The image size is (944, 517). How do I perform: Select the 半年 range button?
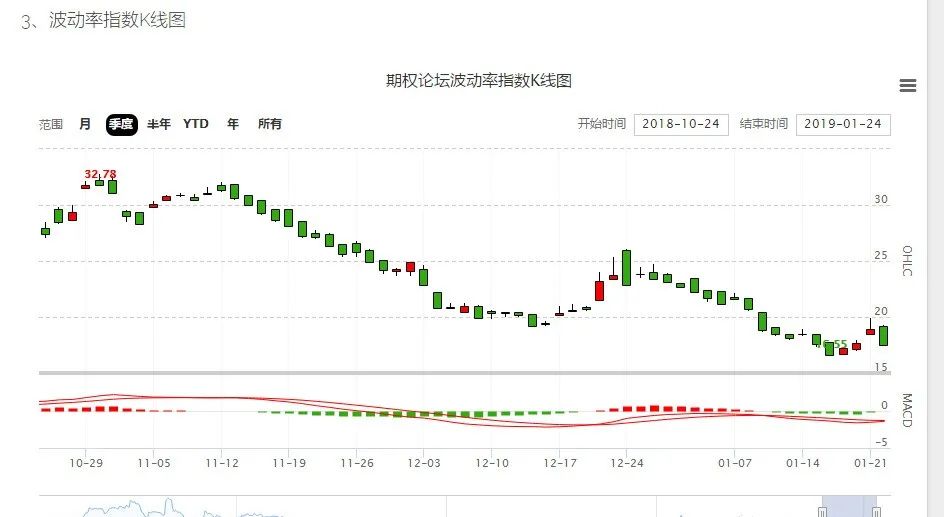click(x=158, y=124)
